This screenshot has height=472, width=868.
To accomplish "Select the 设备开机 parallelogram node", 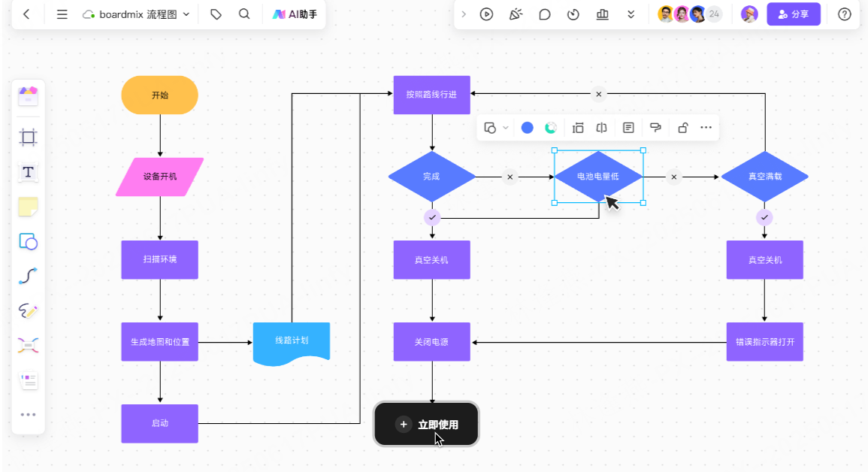I will coord(159,177).
